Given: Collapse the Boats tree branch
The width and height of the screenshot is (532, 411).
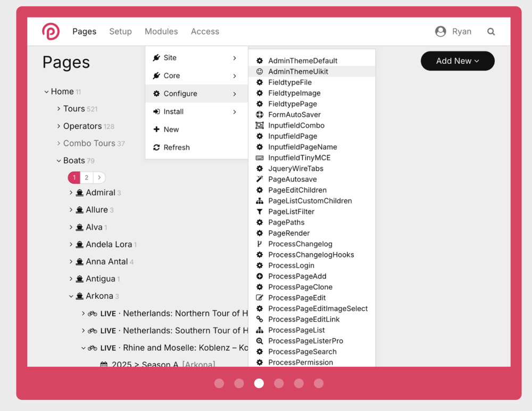Looking at the screenshot, I should pyautogui.click(x=59, y=161).
